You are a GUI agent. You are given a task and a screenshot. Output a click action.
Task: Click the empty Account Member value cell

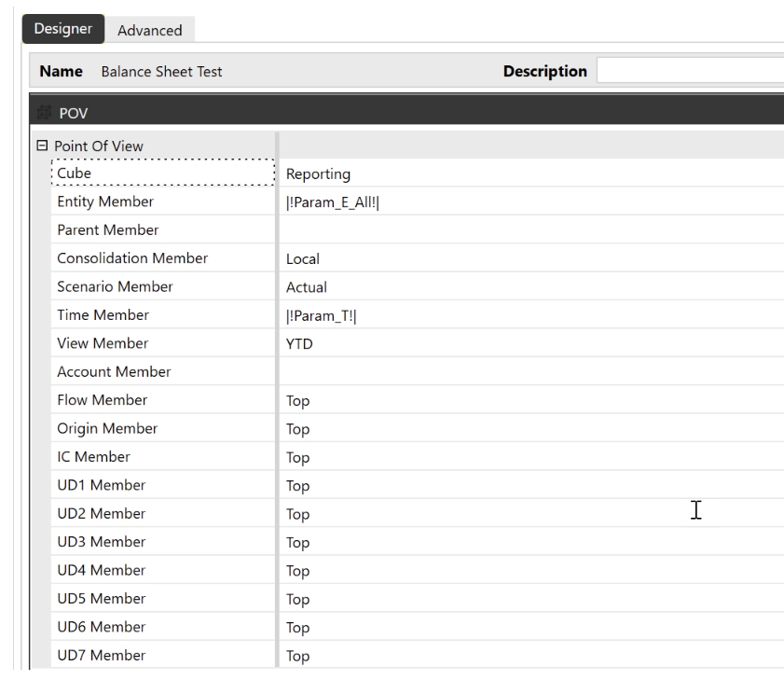pos(522,372)
